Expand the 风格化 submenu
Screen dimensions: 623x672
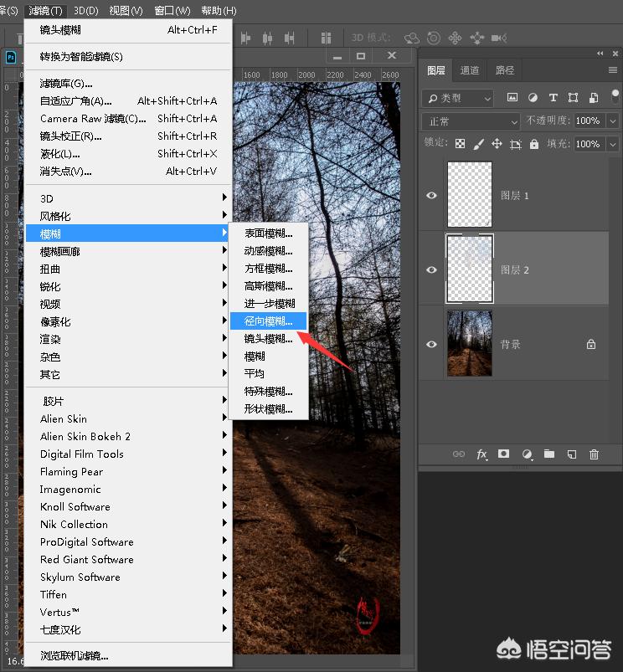point(129,216)
